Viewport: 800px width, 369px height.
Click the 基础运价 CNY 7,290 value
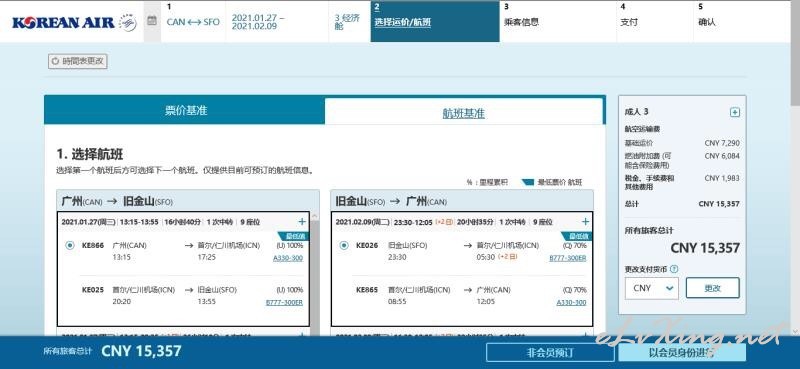722,143
